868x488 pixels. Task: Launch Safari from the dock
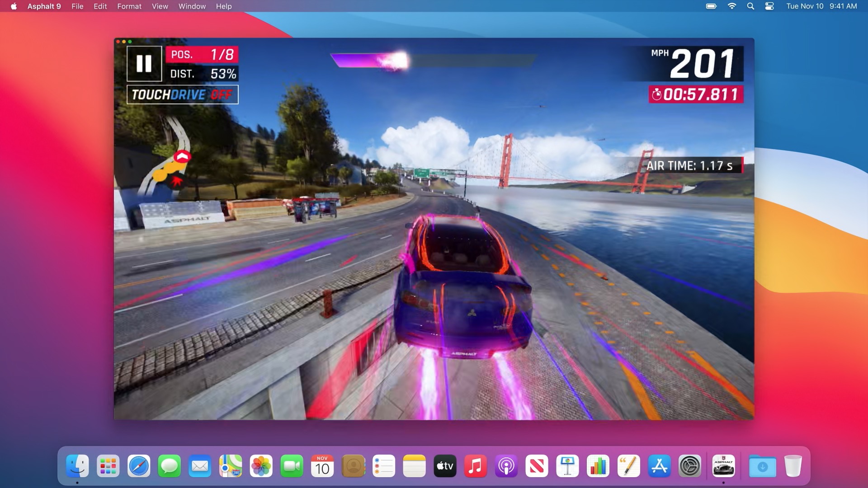pos(139,466)
